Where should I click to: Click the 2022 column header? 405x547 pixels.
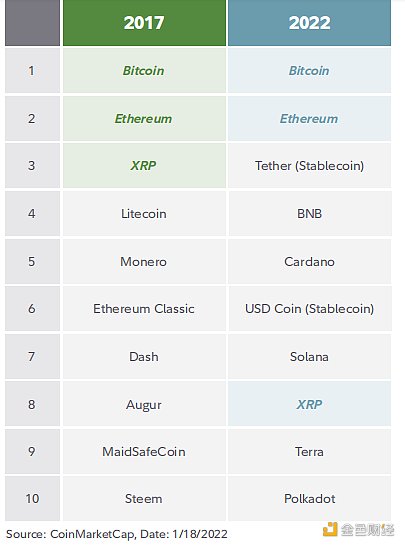(x=309, y=23)
